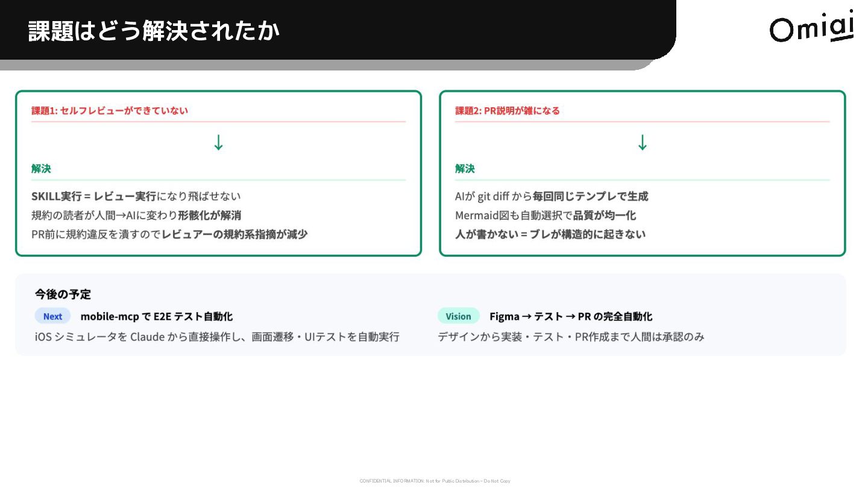Click the text 規約の読者が人間→AIに変わり形骸化が解消
Viewport: 868px width, 488px height.
136,215
